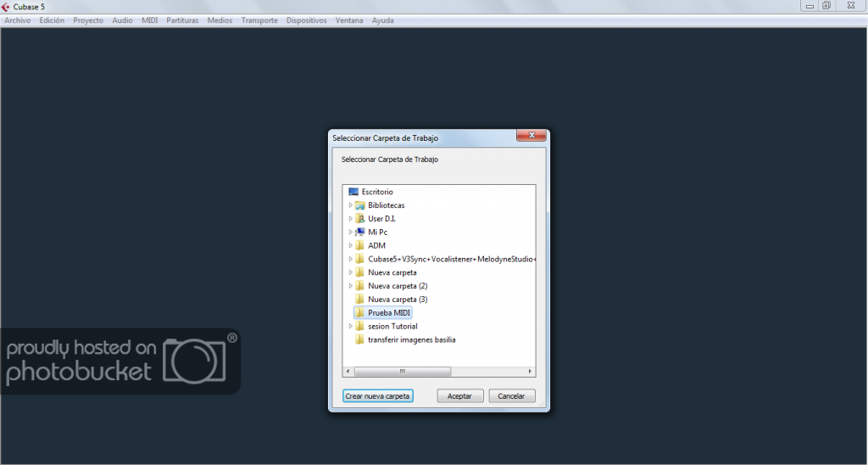Close the Seleccionar Carpeta de Trabajo dialog
Screen dimensions: 868x465
531,135
